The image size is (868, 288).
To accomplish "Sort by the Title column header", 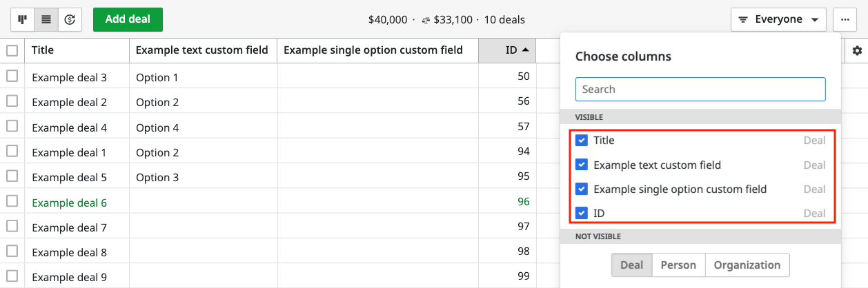I will point(77,50).
